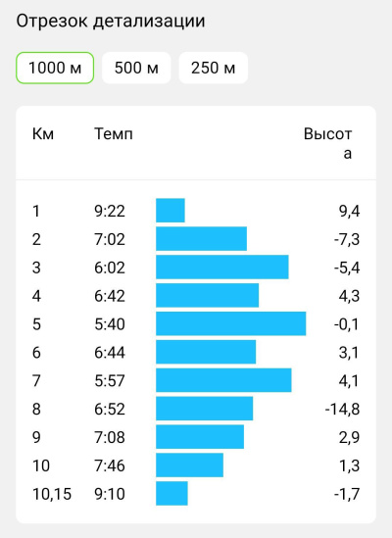
Task: Select kilometer 1 row with pace 9:22
Action: (x=196, y=211)
